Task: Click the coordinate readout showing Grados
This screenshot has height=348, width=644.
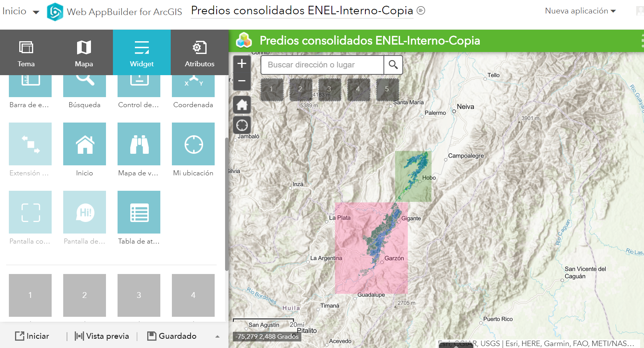Action: (x=267, y=336)
